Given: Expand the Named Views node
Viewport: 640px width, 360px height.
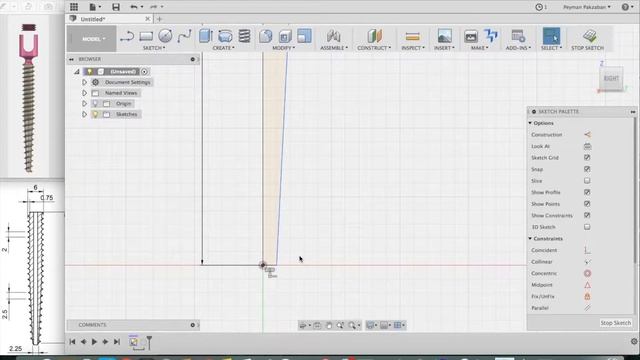Looking at the screenshot, I should [84, 93].
